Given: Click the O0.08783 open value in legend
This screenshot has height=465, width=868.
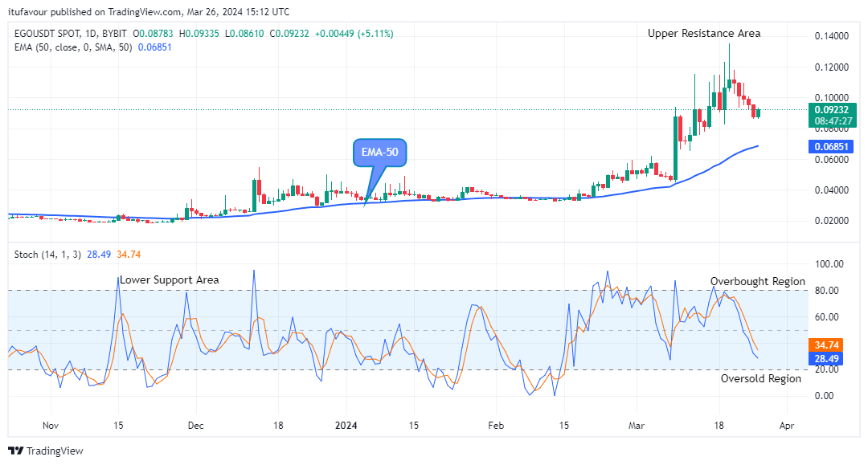Looking at the screenshot, I should pos(153,34).
